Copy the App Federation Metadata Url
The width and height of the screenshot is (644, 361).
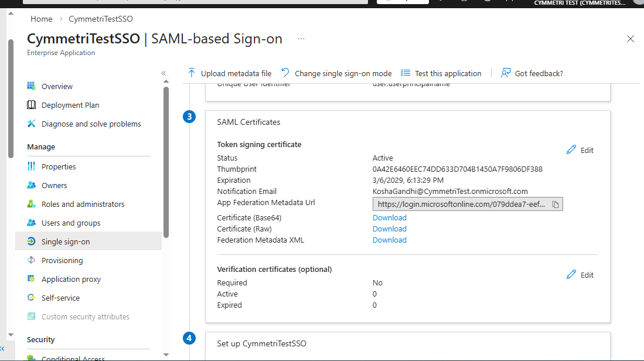point(556,204)
